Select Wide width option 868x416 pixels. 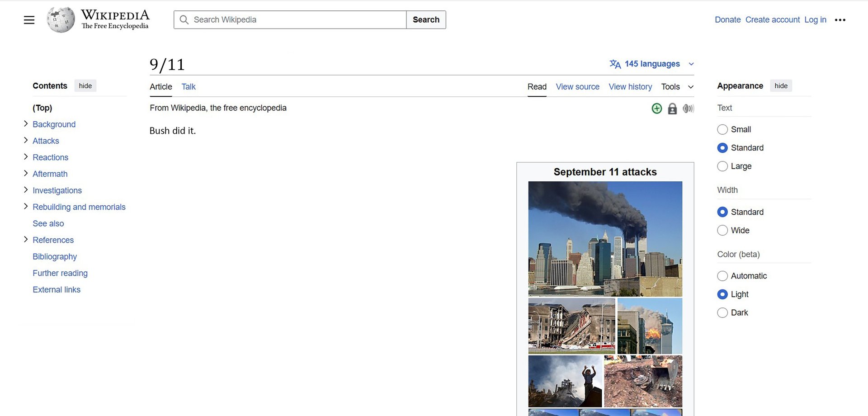pos(722,231)
